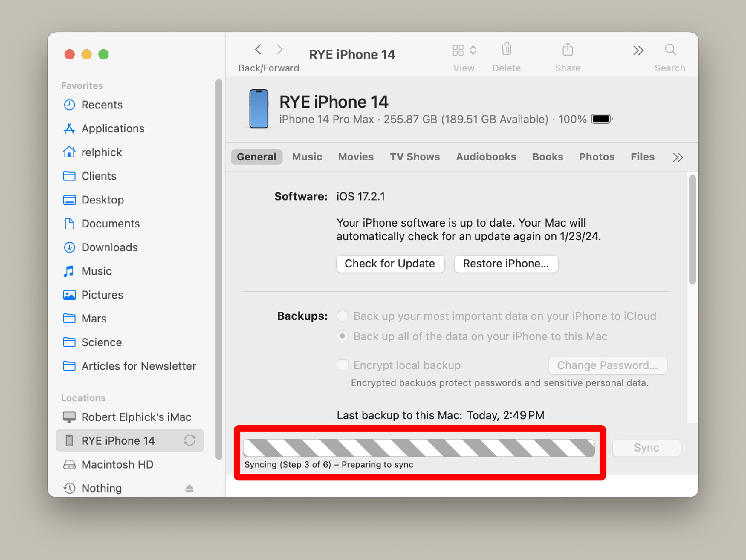Click the Recents clock icon
The image size is (746, 560).
click(69, 105)
